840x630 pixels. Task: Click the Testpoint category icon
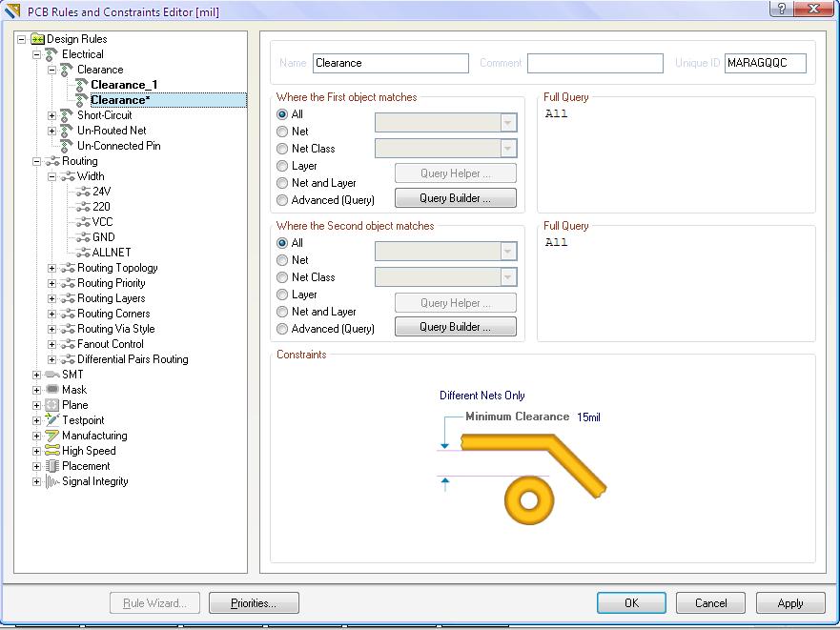click(52, 420)
